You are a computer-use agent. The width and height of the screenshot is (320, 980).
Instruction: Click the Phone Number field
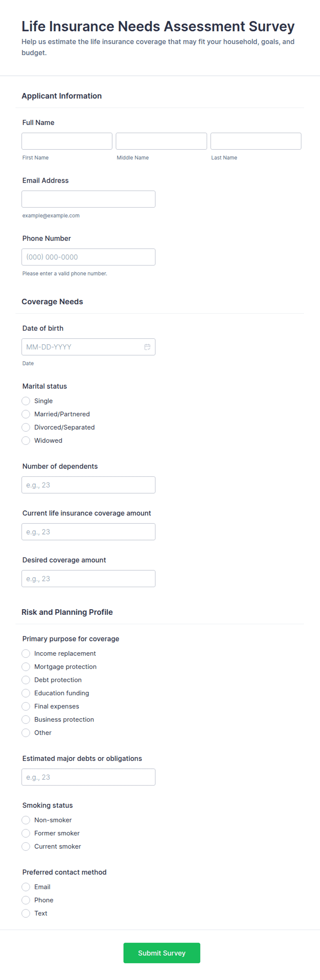[x=88, y=257]
